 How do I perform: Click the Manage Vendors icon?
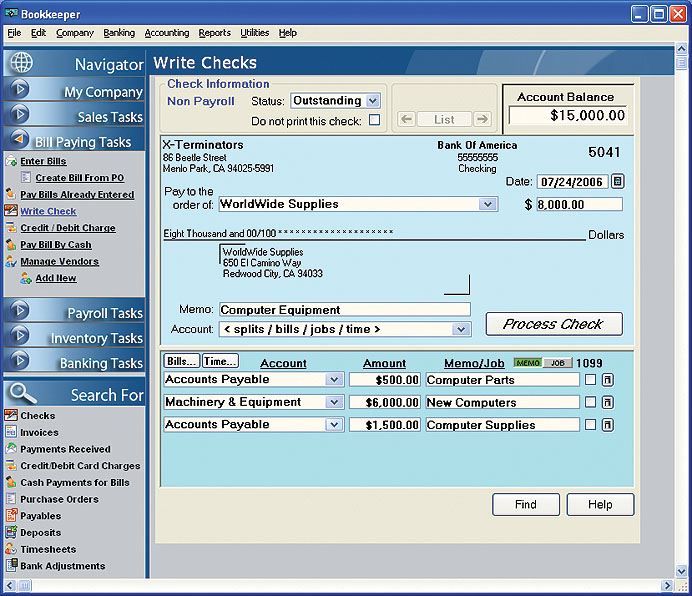coord(11,261)
